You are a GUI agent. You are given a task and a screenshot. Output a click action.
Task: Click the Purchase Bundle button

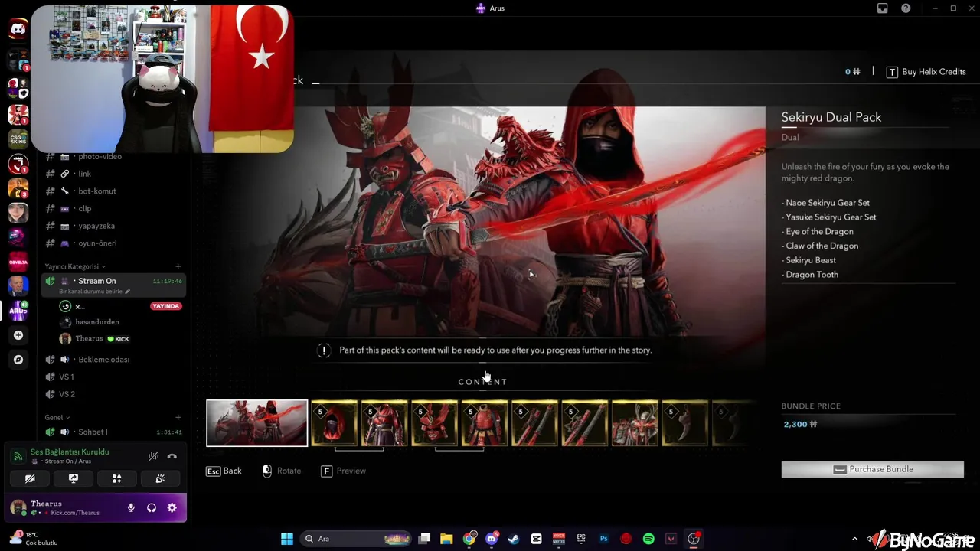(x=873, y=469)
